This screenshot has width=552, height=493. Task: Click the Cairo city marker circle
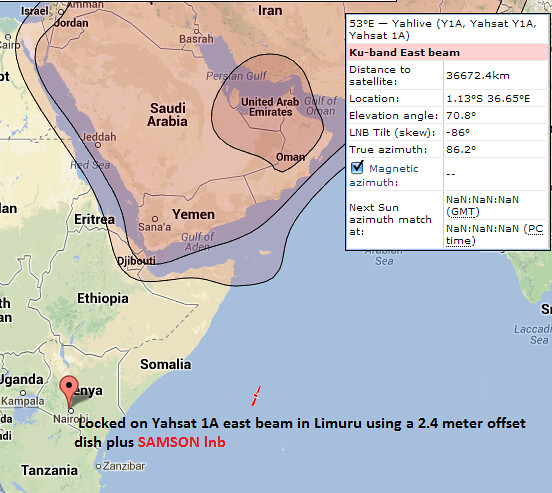pos(8,37)
